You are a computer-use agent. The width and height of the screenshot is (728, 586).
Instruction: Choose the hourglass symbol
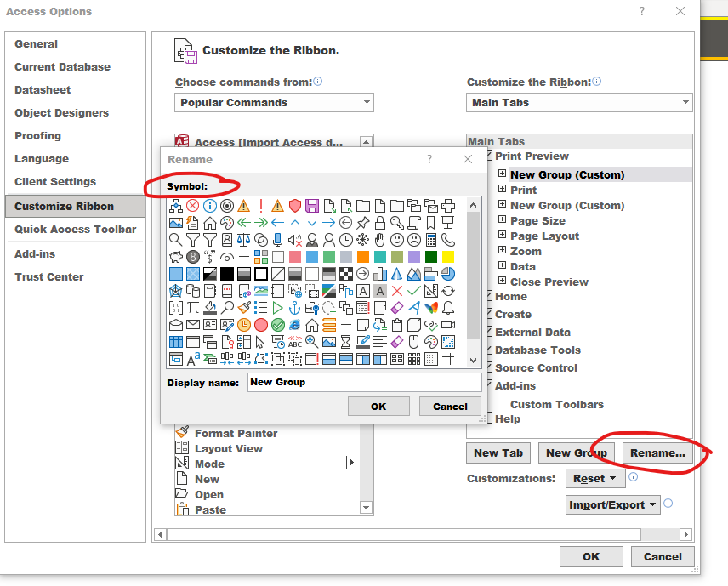tap(346, 342)
